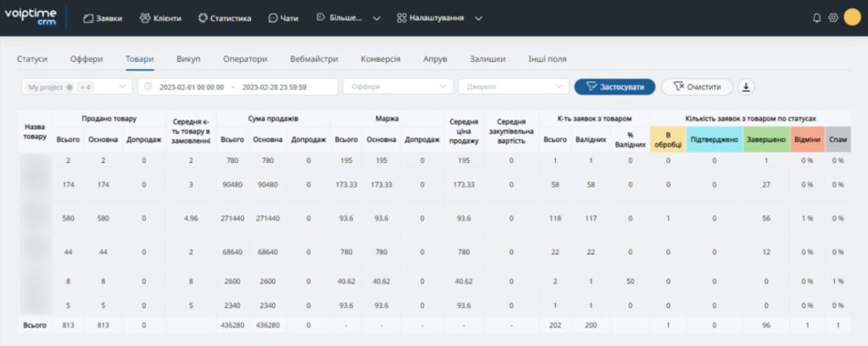The height and width of the screenshot is (346, 868).
Task: Click the Середня ціна продажу header
Action: coord(464,131)
